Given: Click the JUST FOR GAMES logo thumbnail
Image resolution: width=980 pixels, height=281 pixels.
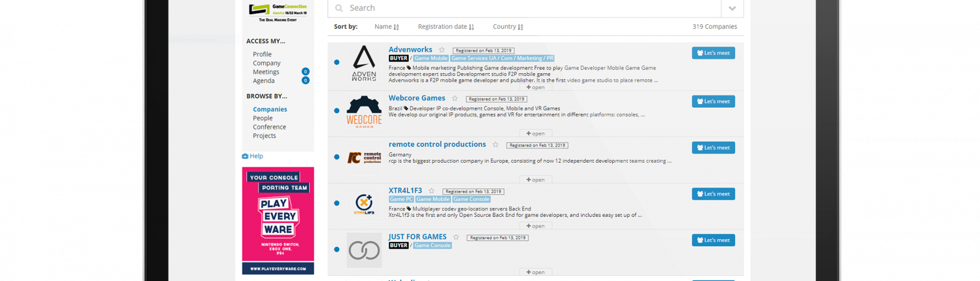Looking at the screenshot, I should pos(364,250).
